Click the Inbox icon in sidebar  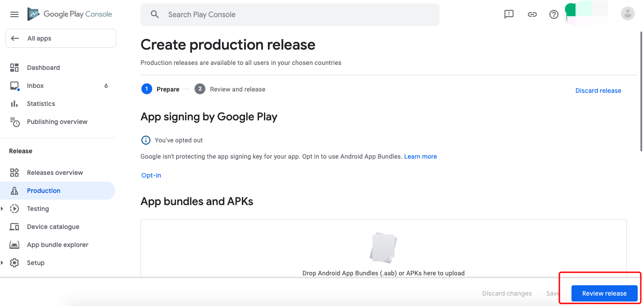(14, 86)
